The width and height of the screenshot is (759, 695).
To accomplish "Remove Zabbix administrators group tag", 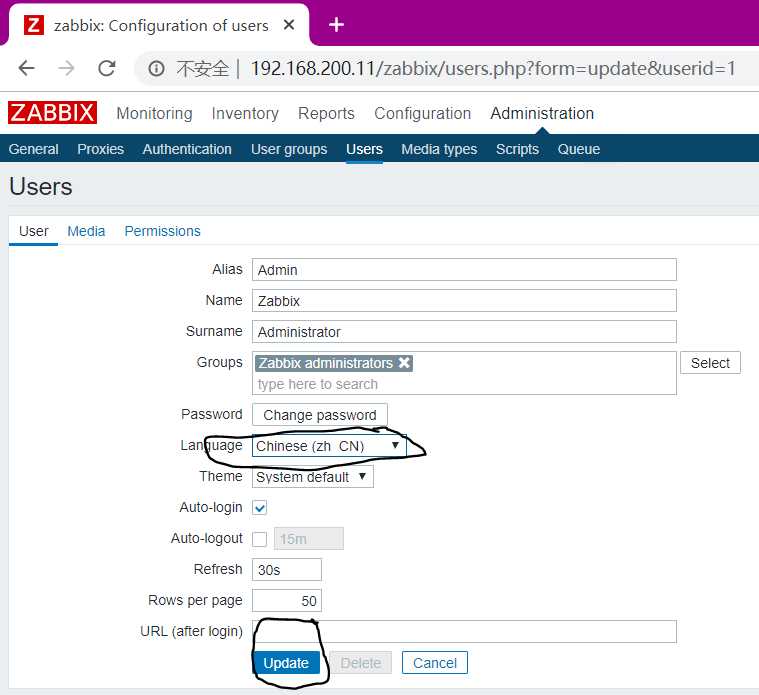I will click(404, 363).
